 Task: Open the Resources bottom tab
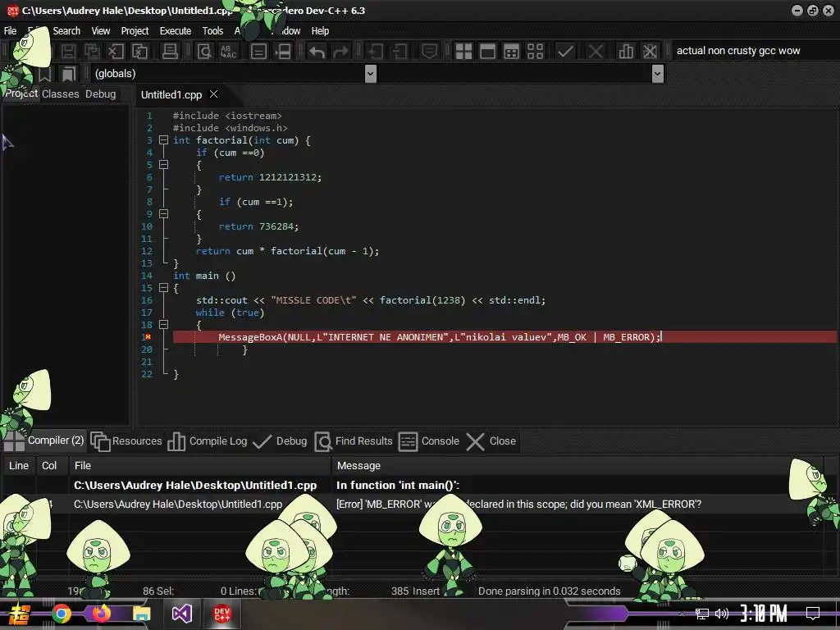click(126, 441)
